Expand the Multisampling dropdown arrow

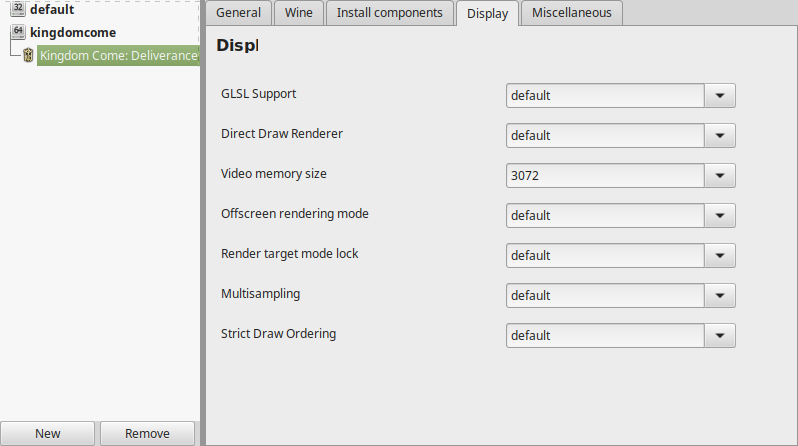pos(720,295)
